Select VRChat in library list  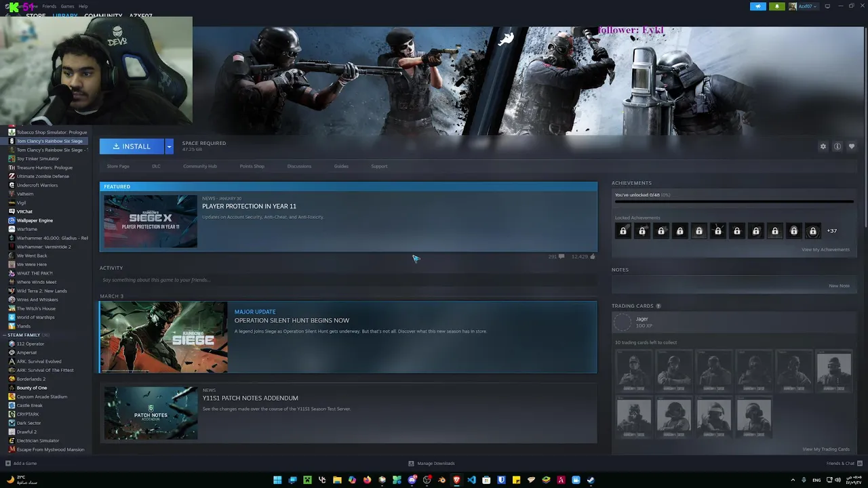click(24, 211)
